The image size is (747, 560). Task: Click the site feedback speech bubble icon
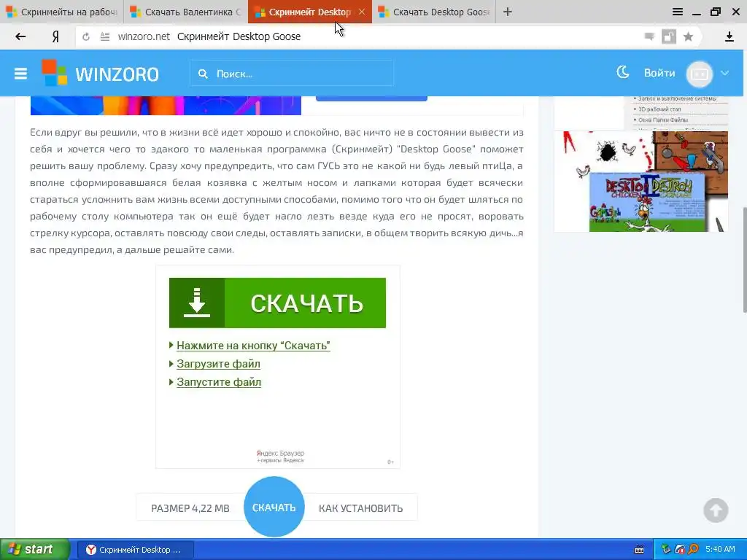649,36
